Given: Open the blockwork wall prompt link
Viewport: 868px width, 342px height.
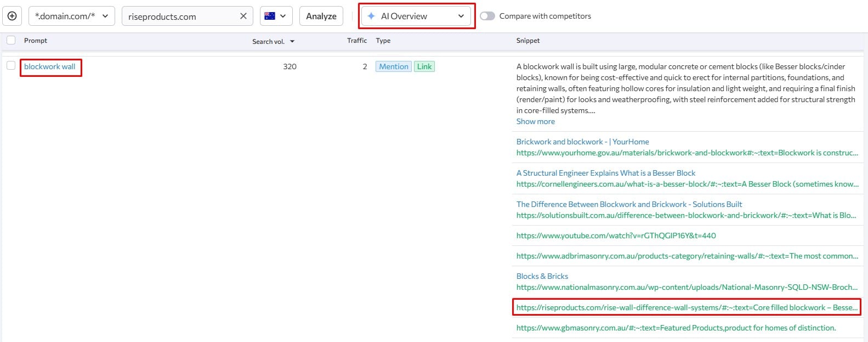Looking at the screenshot, I should (50, 66).
